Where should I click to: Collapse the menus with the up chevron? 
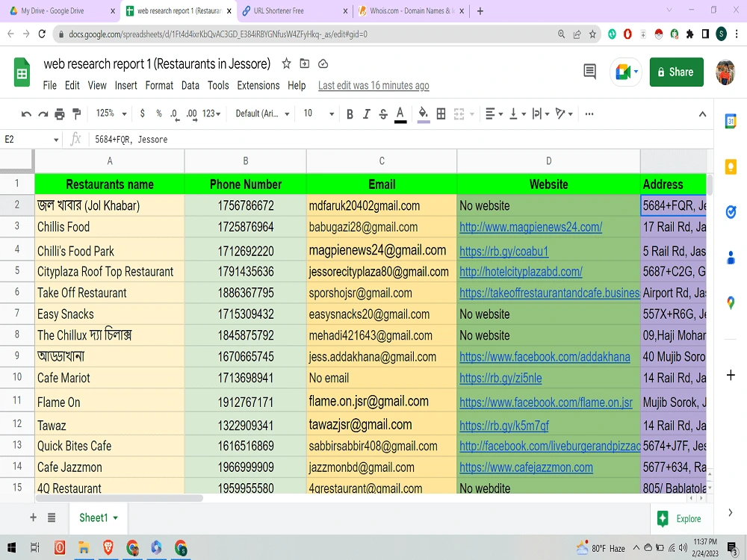point(702,114)
